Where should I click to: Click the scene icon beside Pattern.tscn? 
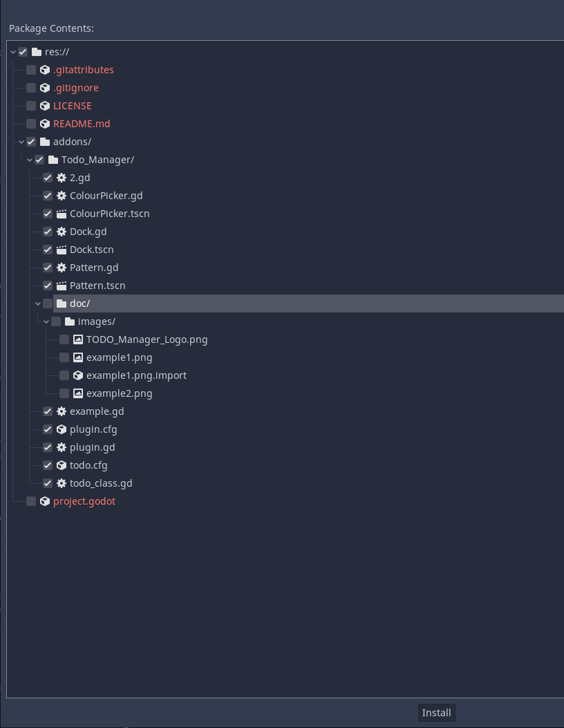62,286
